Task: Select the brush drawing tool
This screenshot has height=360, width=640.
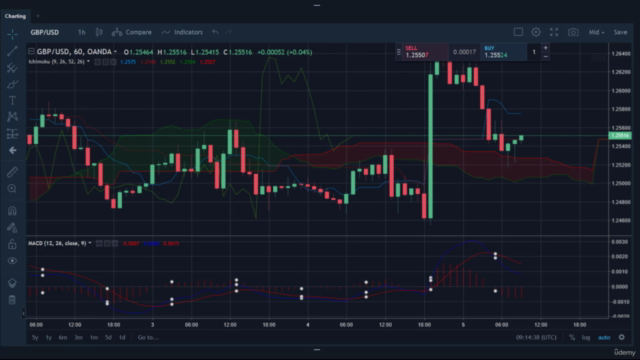Action: [12, 84]
